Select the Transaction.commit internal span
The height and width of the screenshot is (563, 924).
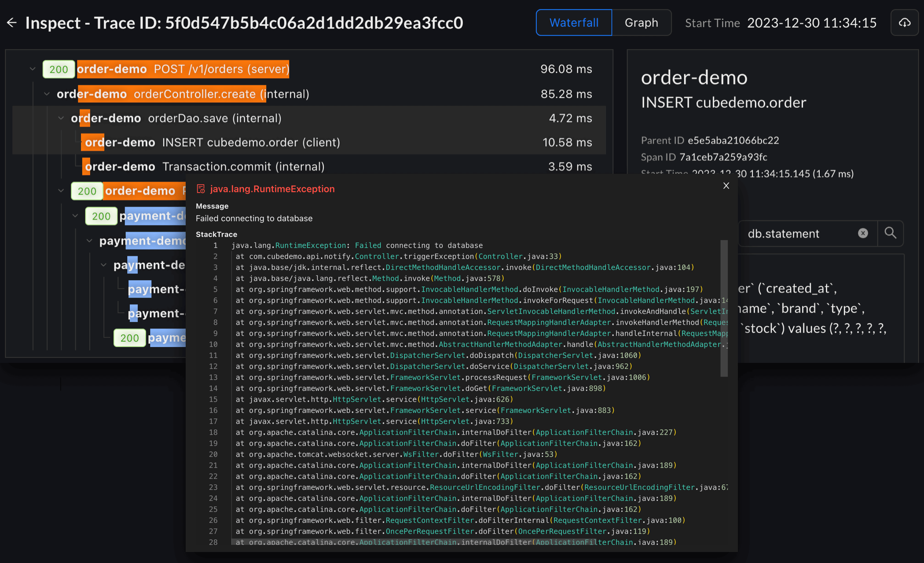point(309,166)
